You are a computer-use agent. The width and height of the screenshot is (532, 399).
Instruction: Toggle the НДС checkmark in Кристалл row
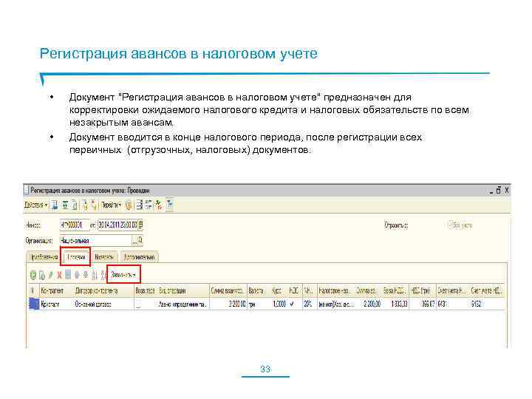292,304
